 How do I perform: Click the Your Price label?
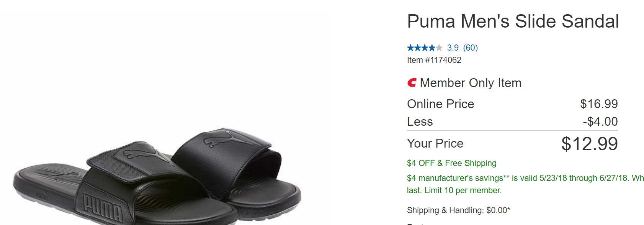tap(435, 143)
